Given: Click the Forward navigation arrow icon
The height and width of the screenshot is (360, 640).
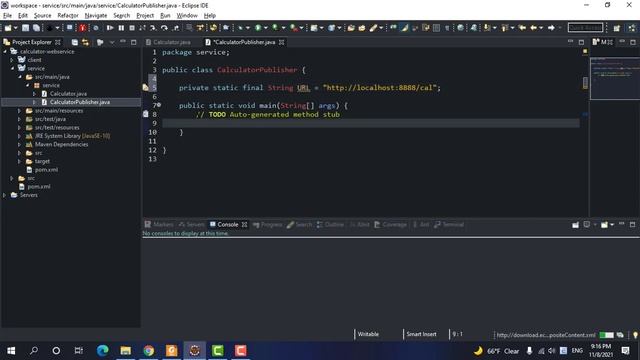Looking at the screenshot, I should (x=551, y=28).
